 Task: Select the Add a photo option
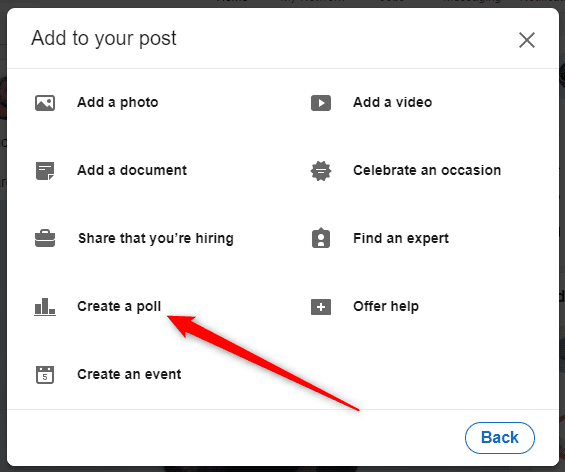(x=118, y=103)
